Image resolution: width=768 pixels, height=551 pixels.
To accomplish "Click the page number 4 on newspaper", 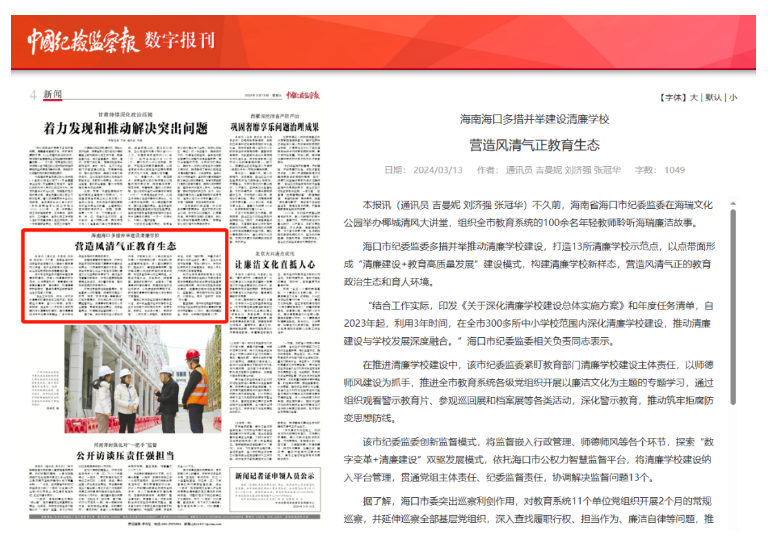I will pyautogui.click(x=33, y=95).
